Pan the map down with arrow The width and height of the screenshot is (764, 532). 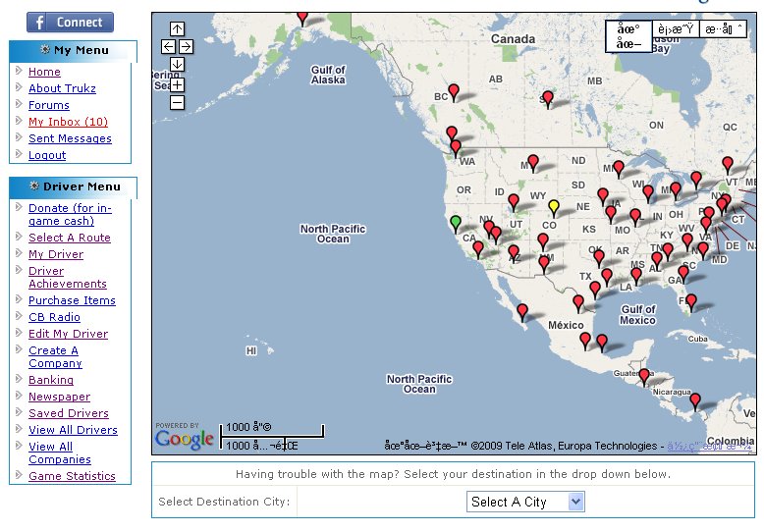pos(178,65)
